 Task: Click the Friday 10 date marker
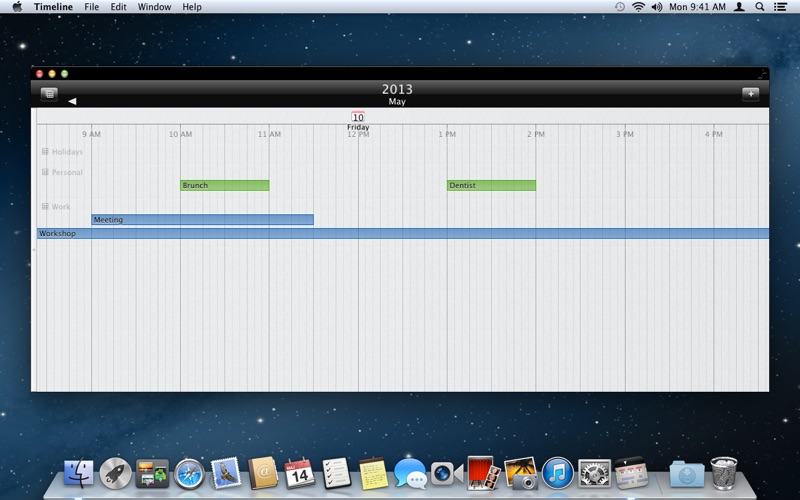click(358, 118)
